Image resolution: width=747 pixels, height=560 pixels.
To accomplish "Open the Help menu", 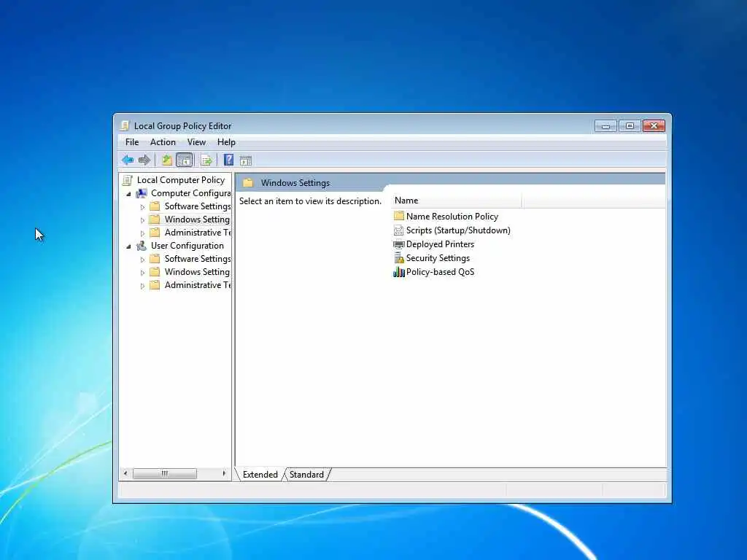I will click(226, 142).
